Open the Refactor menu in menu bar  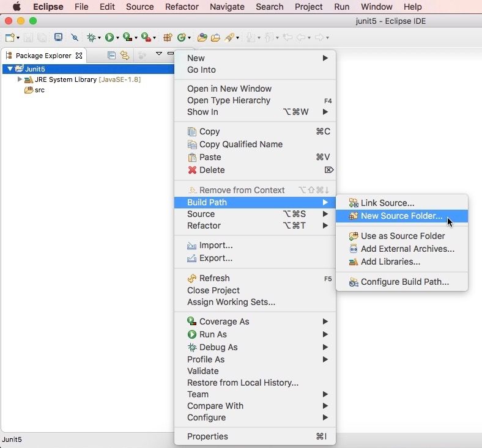point(182,7)
